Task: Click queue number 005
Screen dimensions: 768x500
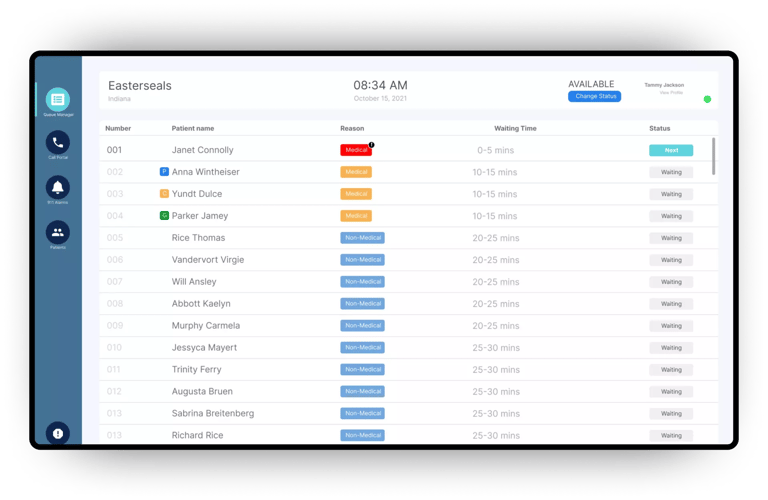Action: pos(115,238)
